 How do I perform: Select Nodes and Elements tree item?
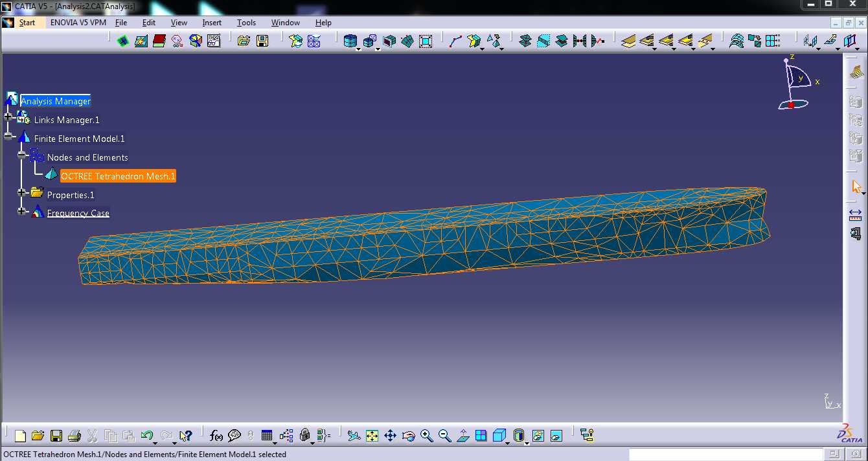click(x=87, y=157)
